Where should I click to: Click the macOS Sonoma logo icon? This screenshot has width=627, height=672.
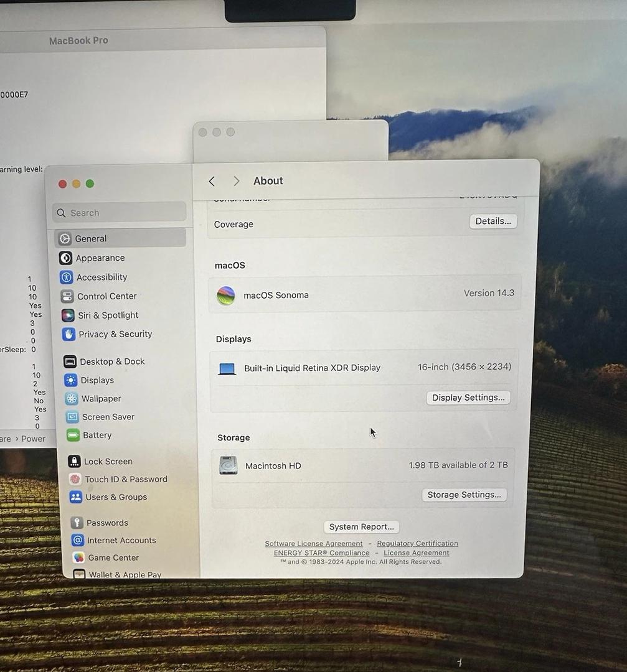pos(226,296)
